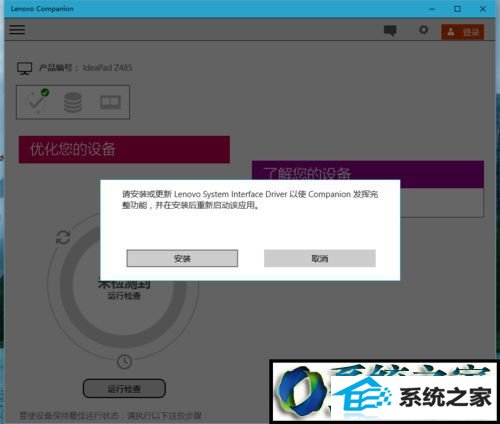Click the 运行检查 text inside the gauge
This screenshot has width=500, height=424.
124,295
